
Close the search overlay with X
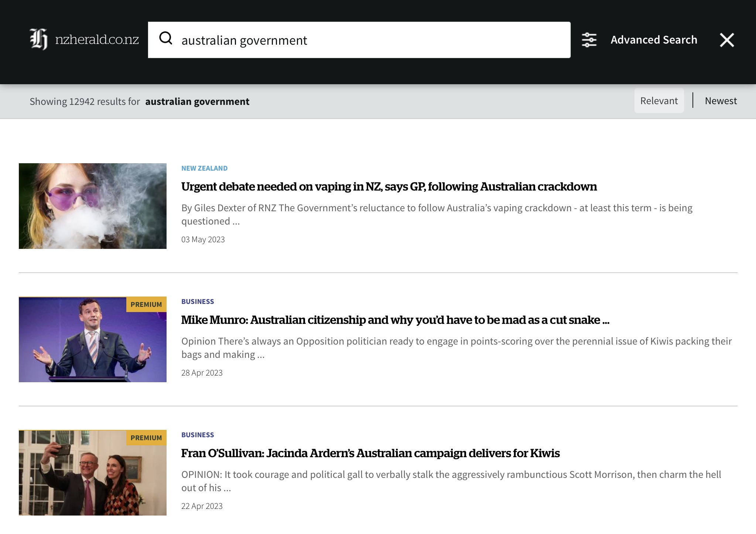(x=726, y=40)
